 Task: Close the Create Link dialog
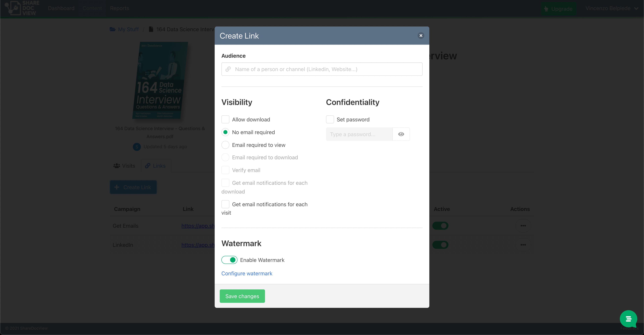coord(421,36)
